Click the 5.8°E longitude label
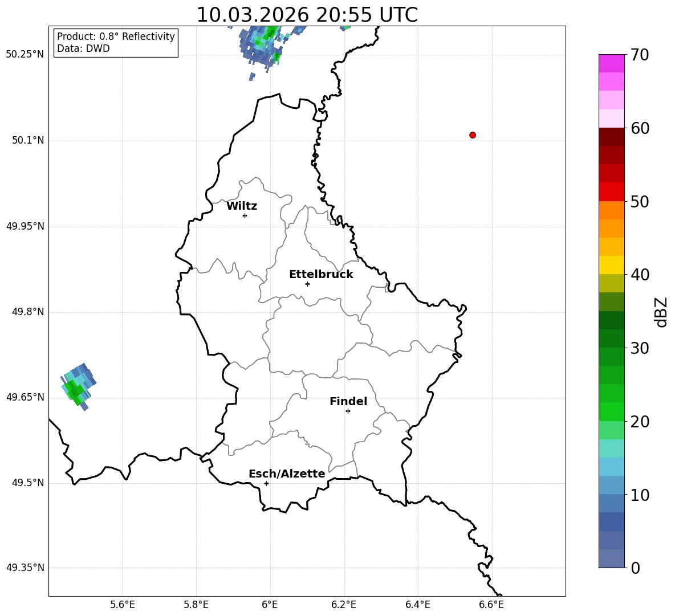 coord(196,605)
